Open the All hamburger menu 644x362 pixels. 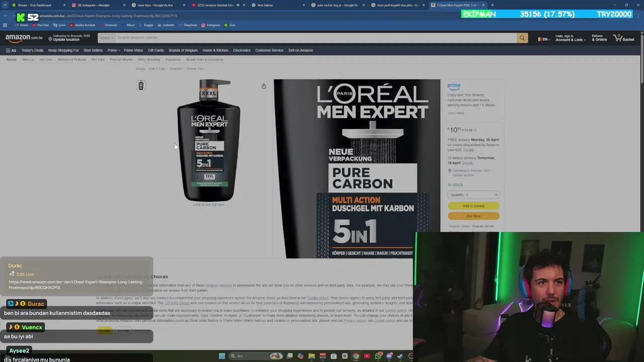click(x=11, y=50)
